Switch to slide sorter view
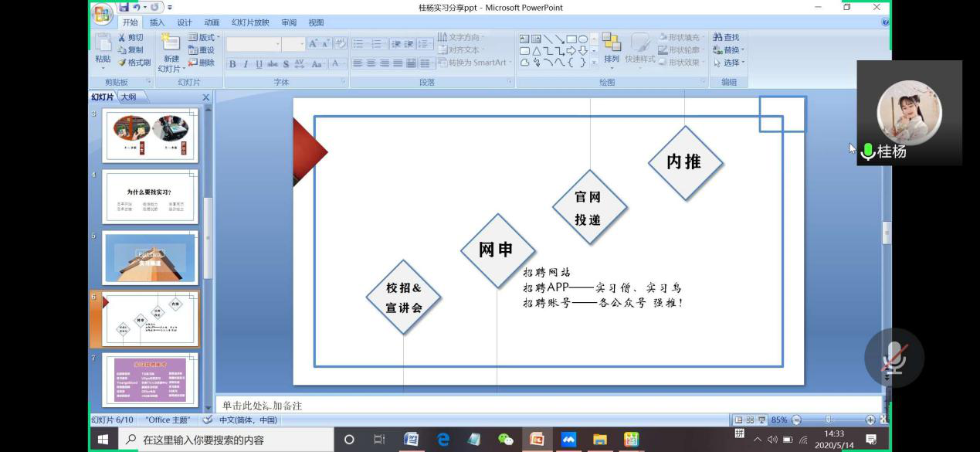Screen dimensions: 980x452 (749, 420)
